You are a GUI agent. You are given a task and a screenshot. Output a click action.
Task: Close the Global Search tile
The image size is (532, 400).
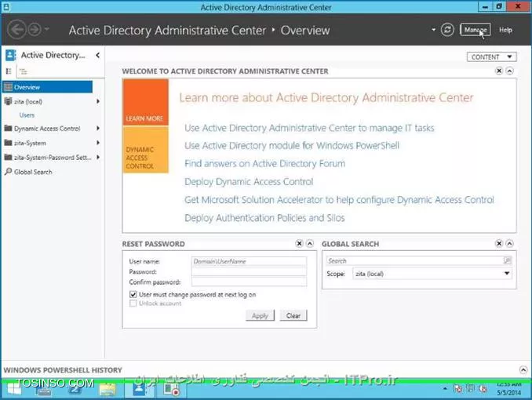(x=499, y=244)
